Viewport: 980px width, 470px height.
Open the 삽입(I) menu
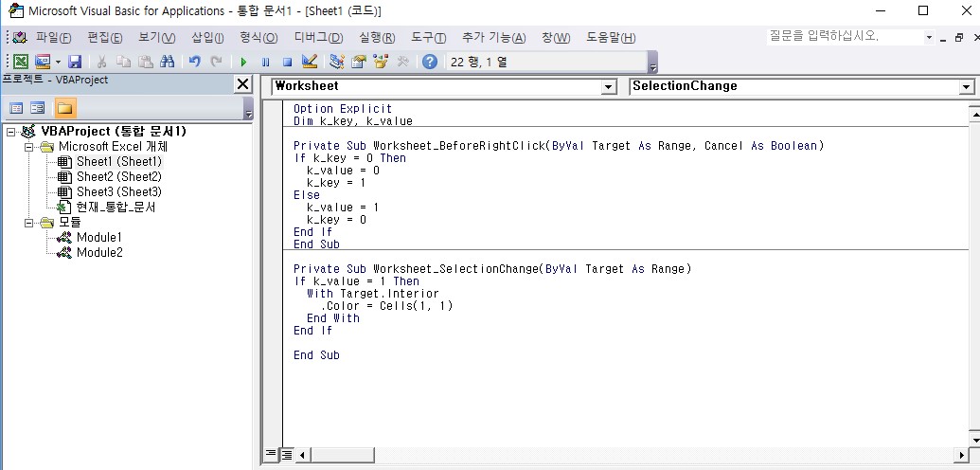coord(207,37)
